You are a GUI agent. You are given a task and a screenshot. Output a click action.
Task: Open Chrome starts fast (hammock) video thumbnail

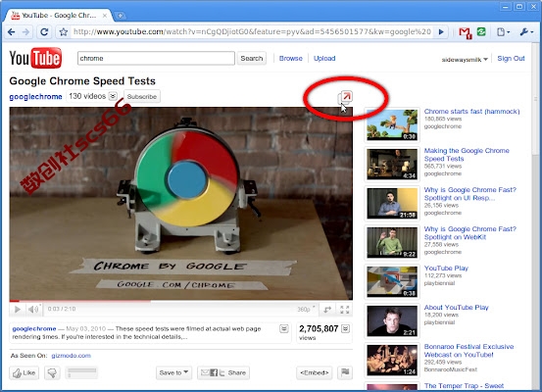click(x=392, y=124)
